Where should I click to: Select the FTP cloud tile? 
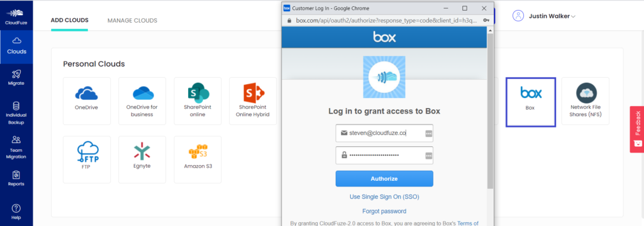[x=87, y=159]
